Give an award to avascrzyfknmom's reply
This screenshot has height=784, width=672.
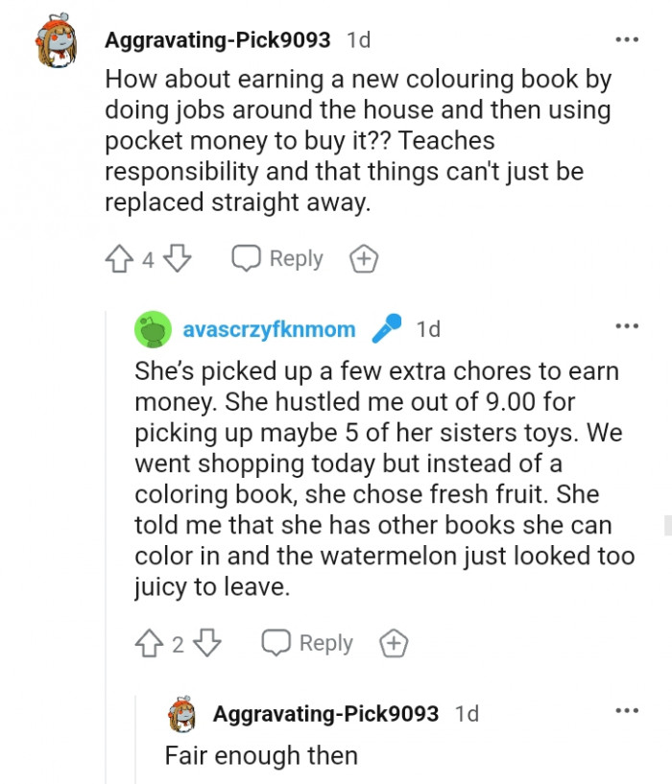click(x=394, y=643)
